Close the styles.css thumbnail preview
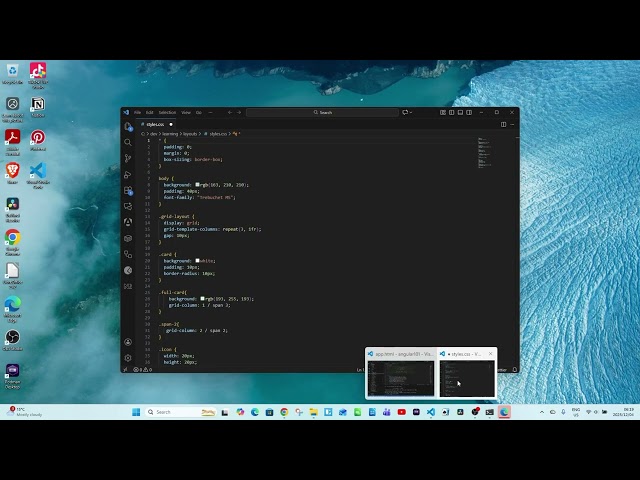 click(491, 354)
